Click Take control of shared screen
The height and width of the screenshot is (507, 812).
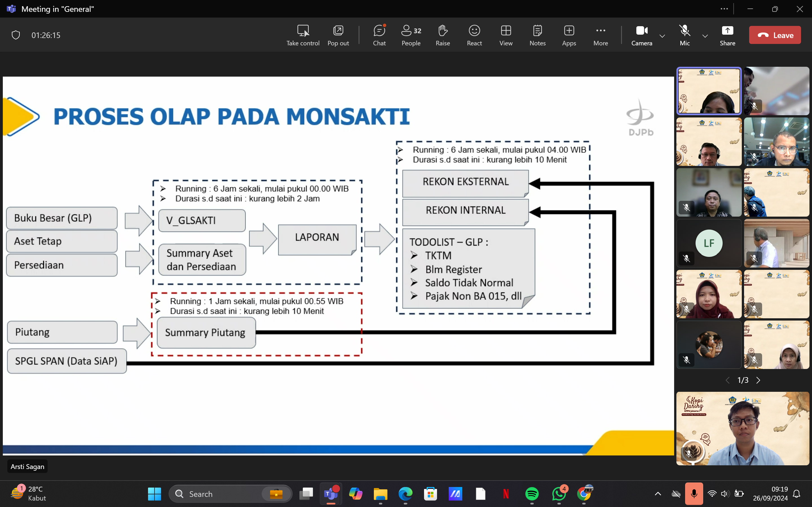pyautogui.click(x=303, y=35)
